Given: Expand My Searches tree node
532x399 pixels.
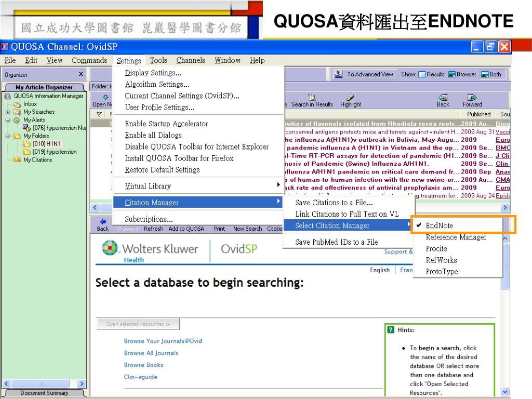Looking at the screenshot, I should coord(7,112).
